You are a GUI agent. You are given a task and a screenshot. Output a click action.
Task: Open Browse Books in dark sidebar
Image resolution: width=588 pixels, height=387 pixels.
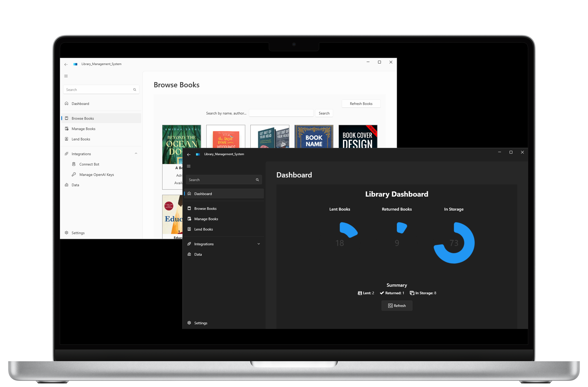pyautogui.click(x=205, y=209)
